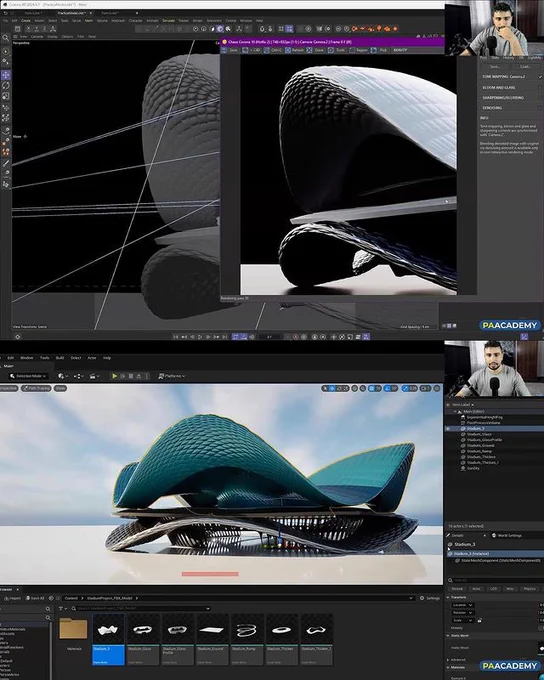Toggle visibility eye of Stadium_3 row
Viewport: 544px width, 680px height.
448,428
